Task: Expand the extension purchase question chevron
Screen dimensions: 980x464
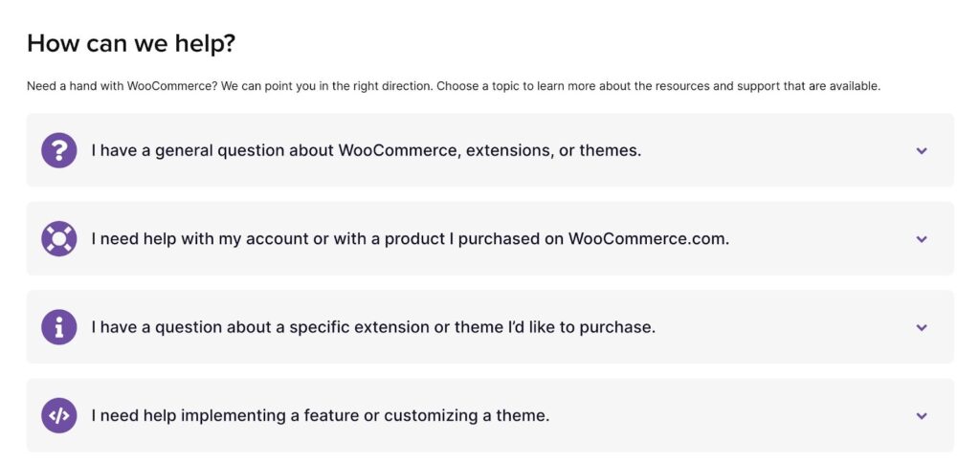Action: [x=922, y=327]
